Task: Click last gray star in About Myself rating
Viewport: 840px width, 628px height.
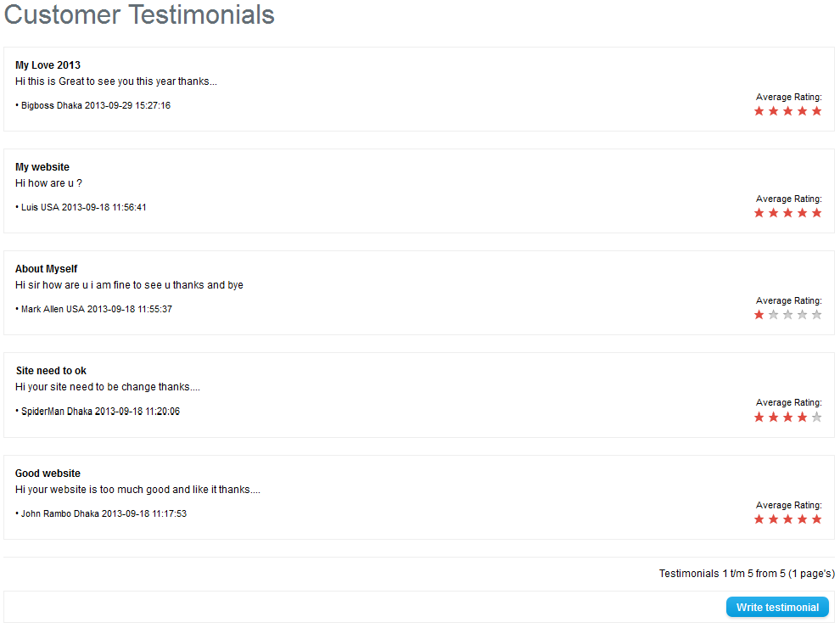Action: [817, 315]
